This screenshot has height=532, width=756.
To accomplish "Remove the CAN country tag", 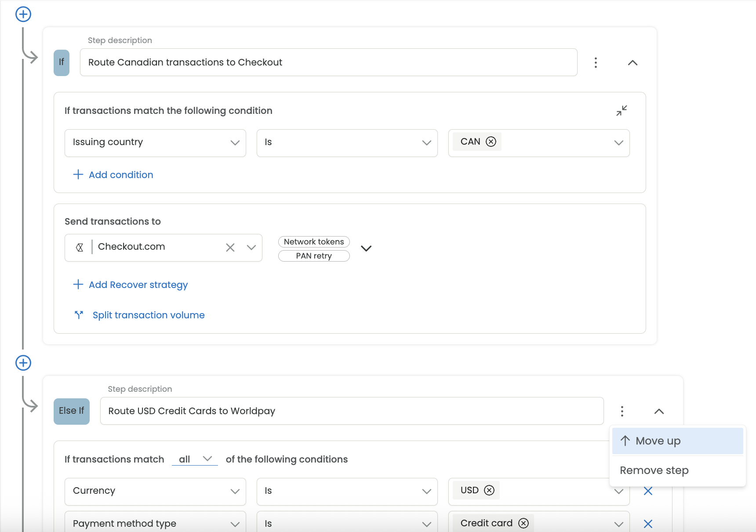I will click(491, 142).
